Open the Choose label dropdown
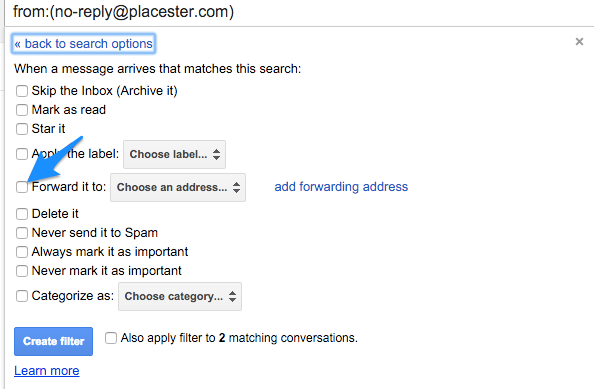The image size is (594, 389). (x=174, y=155)
